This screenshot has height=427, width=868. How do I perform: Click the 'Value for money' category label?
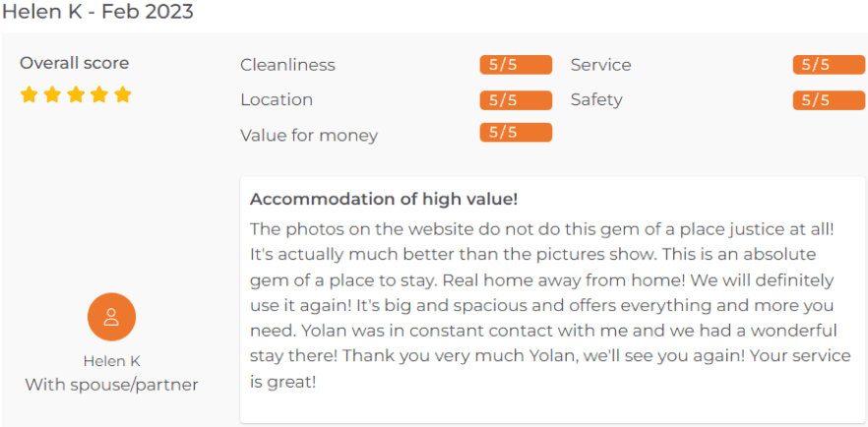tap(309, 135)
